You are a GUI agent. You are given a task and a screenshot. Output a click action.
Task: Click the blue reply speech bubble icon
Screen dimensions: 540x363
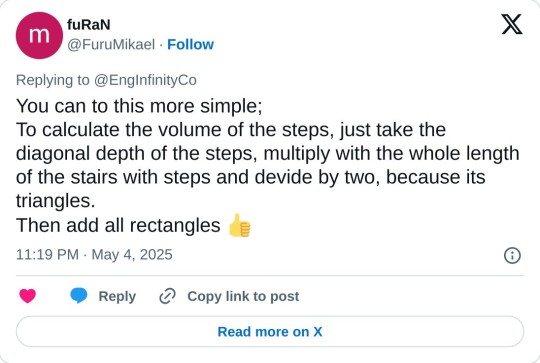point(79,296)
